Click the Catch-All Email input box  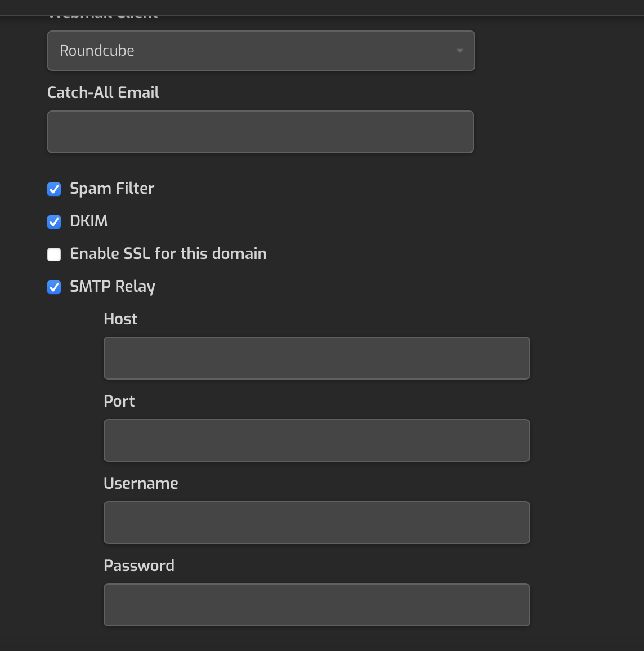click(261, 131)
